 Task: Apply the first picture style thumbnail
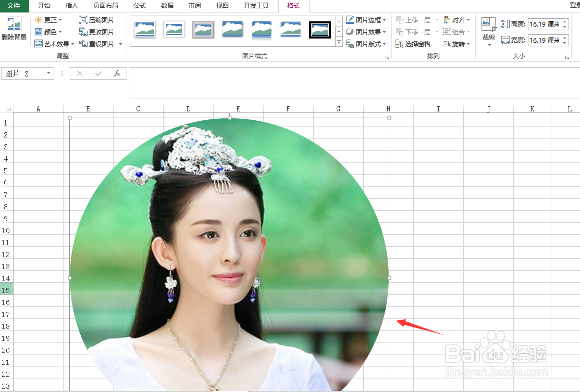tap(145, 30)
